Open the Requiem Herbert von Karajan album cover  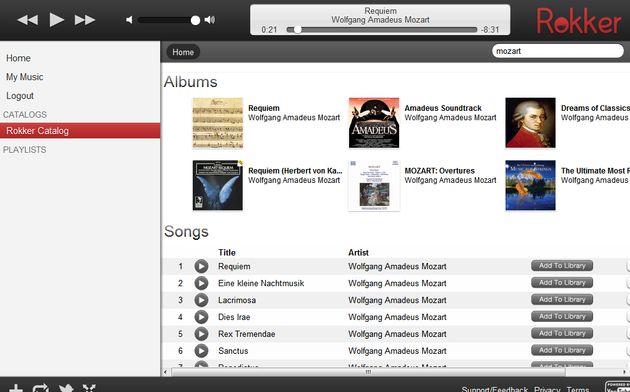218,185
